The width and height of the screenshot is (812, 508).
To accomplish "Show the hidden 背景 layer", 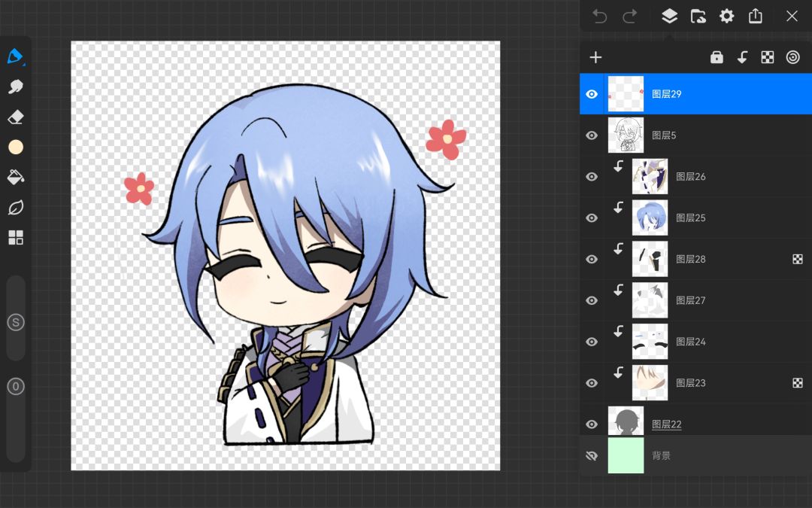I will (x=592, y=455).
